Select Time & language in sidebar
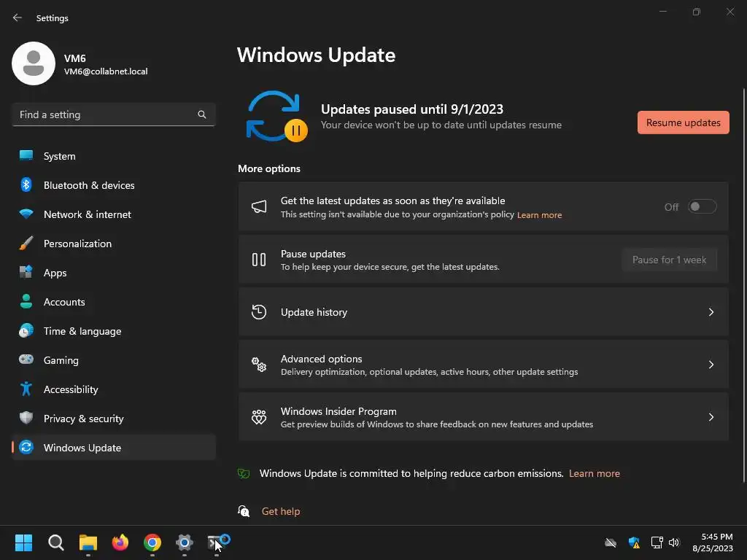Screen dimensions: 747x560 113,330
